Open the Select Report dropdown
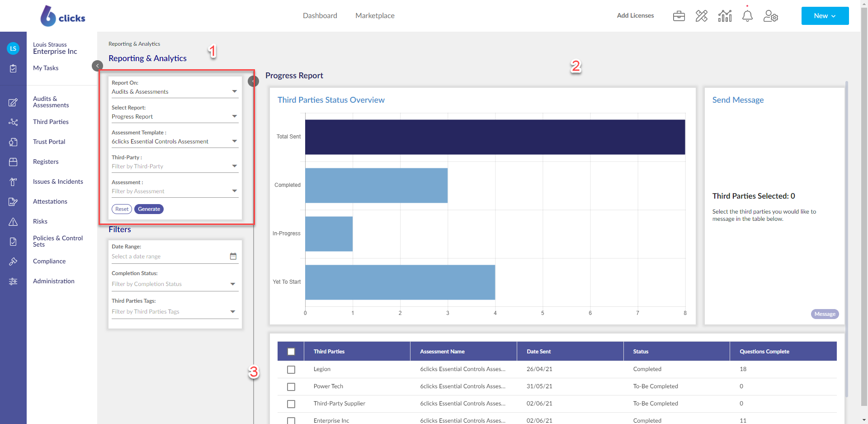The width and height of the screenshot is (868, 424). [175, 116]
